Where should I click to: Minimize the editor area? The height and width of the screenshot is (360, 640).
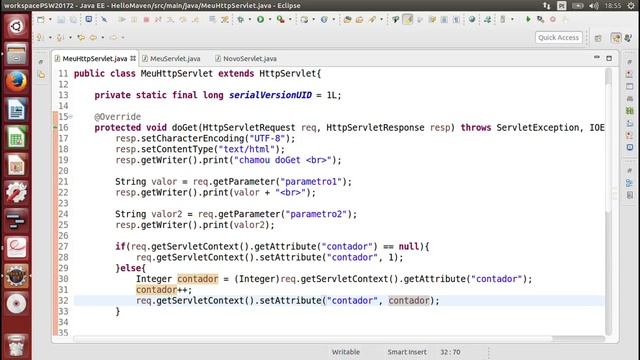(597, 58)
